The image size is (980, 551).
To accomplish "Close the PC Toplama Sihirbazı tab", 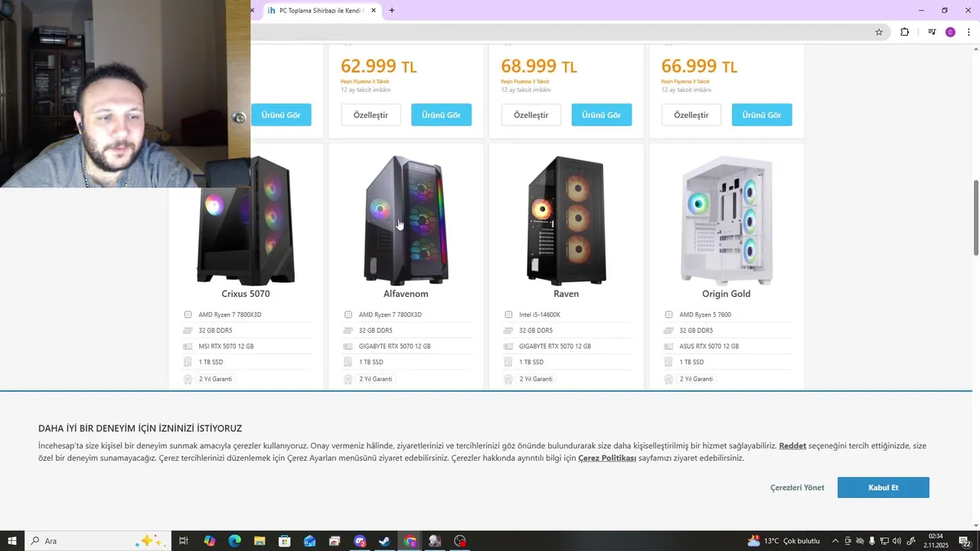I will [374, 11].
